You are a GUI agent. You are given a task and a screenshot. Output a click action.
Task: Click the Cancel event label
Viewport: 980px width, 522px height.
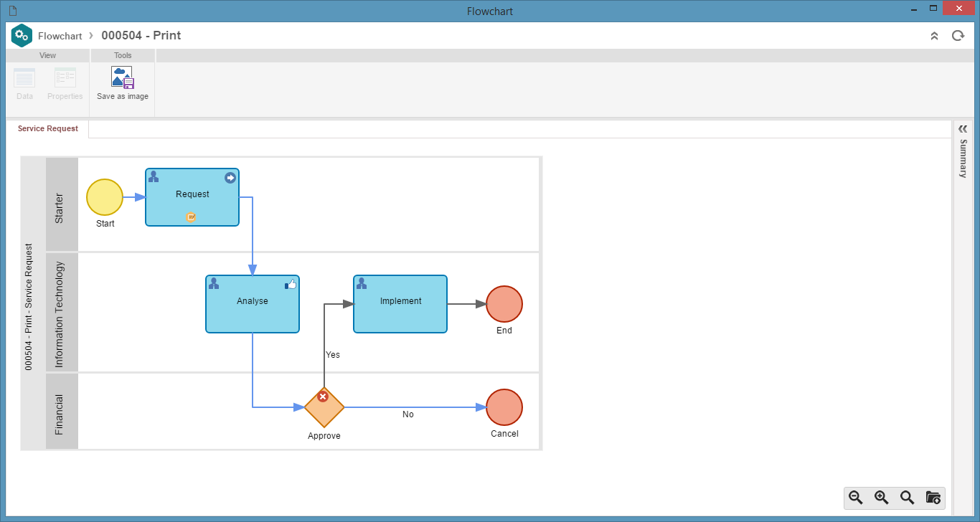point(504,434)
